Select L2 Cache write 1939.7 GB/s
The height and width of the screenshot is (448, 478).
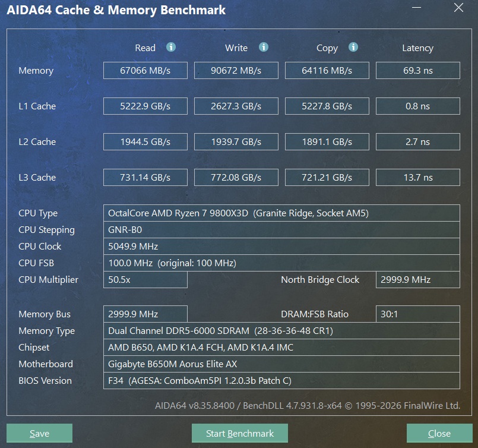[x=236, y=142]
